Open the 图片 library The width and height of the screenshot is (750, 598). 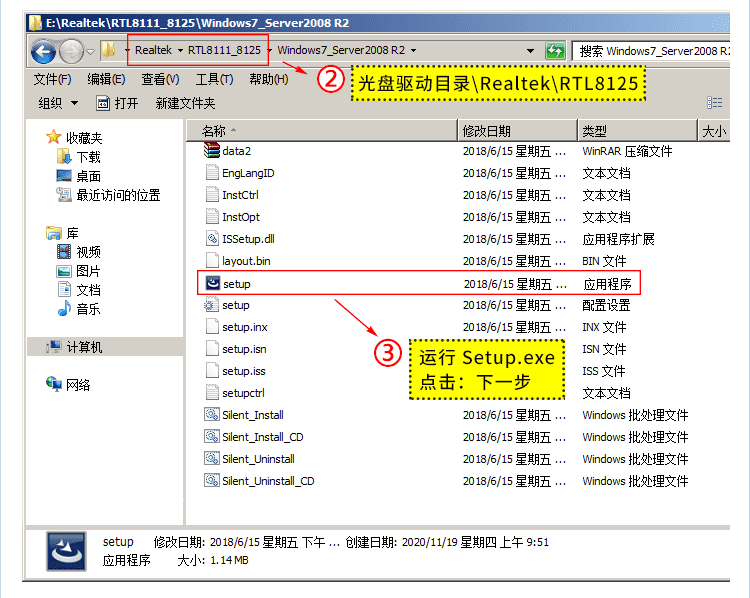(x=78, y=271)
